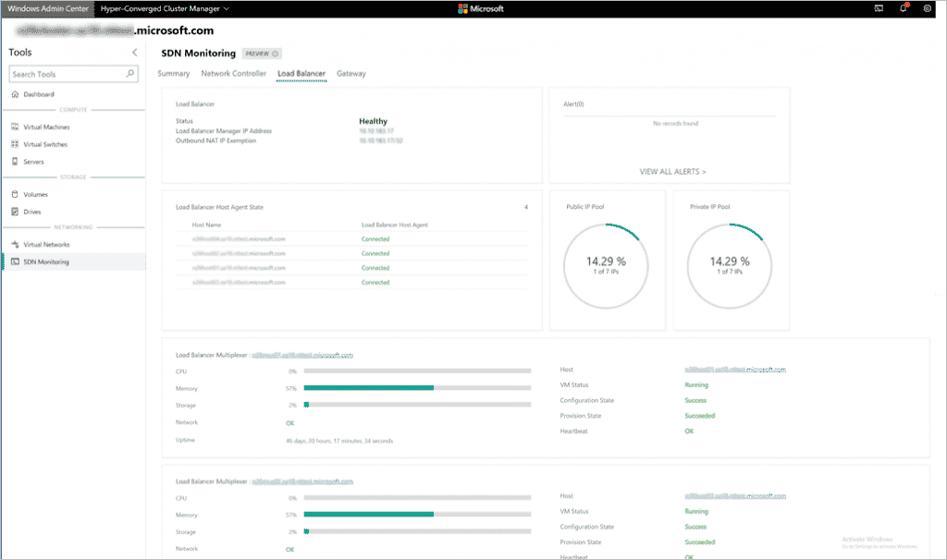
Task: Click the Load Balancer Manager IP Address label
Action: (224, 131)
